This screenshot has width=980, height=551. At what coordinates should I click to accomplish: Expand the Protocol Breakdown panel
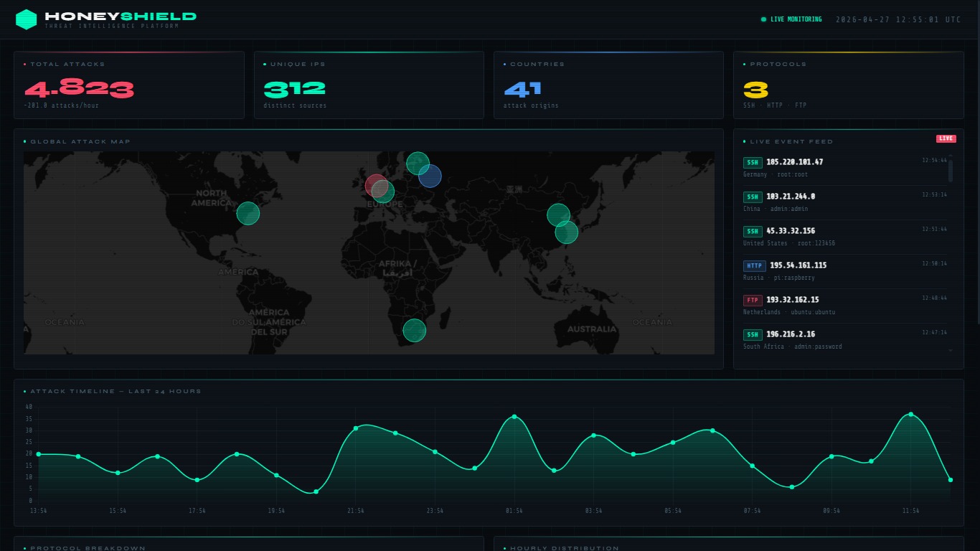88,547
